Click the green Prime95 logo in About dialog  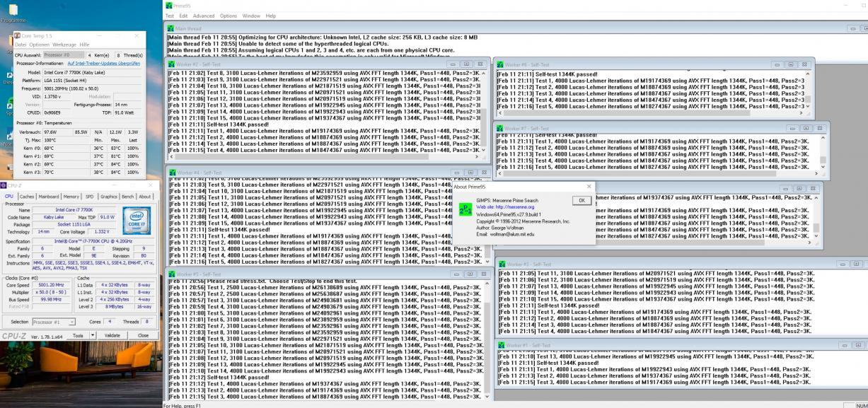pyautogui.click(x=465, y=211)
